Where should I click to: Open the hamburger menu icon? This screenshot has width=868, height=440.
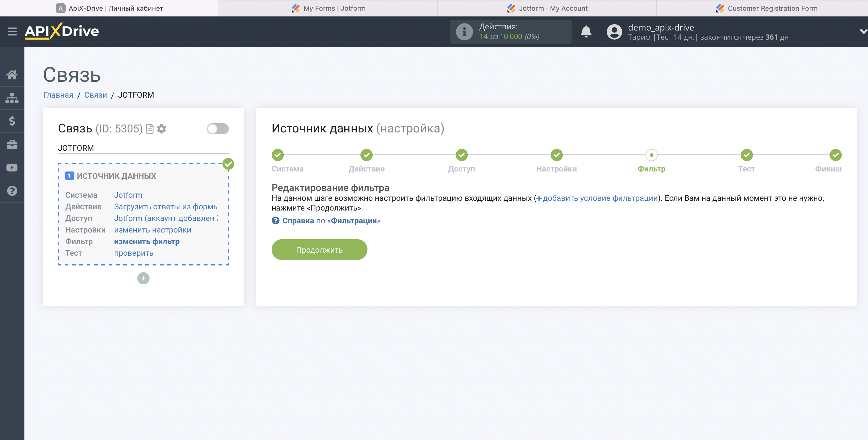[x=12, y=31]
